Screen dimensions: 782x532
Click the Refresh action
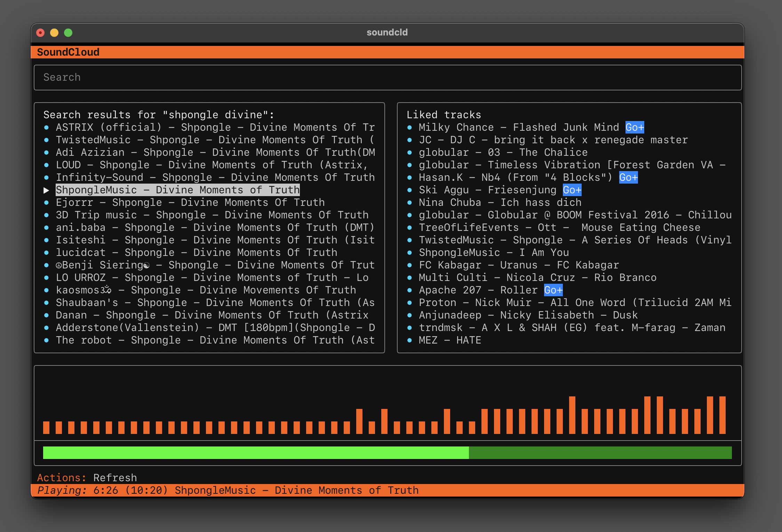coord(115,478)
